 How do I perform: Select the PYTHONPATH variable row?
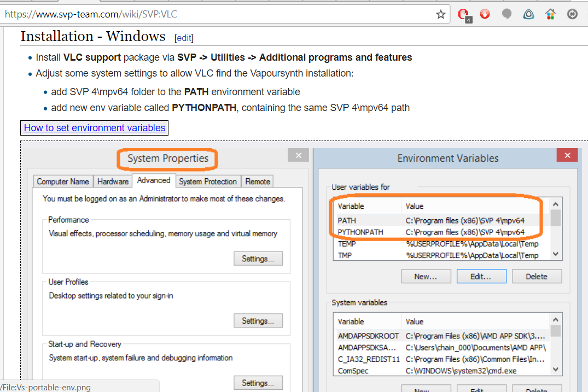pos(438,232)
